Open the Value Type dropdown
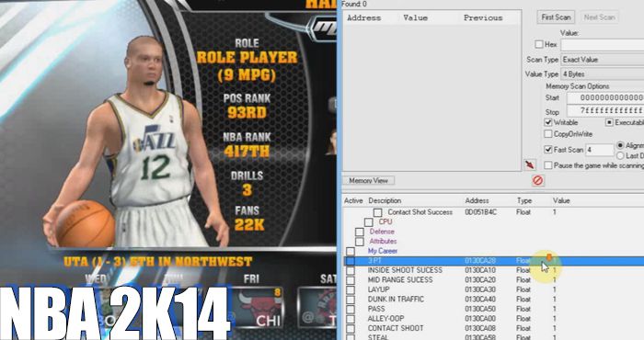 (602, 74)
